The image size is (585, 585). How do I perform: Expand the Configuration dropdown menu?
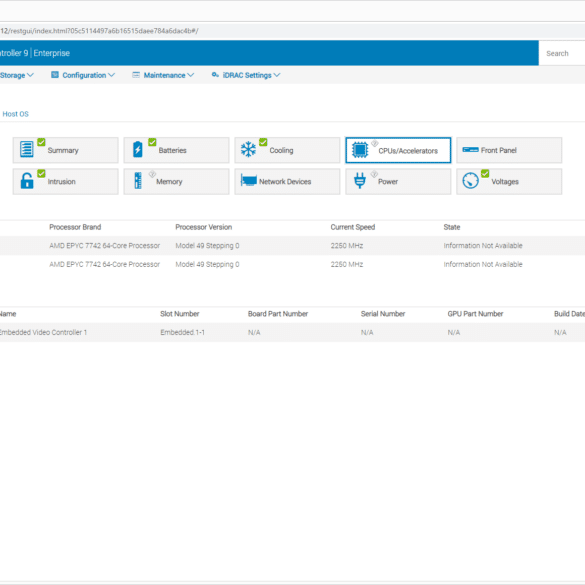point(83,75)
